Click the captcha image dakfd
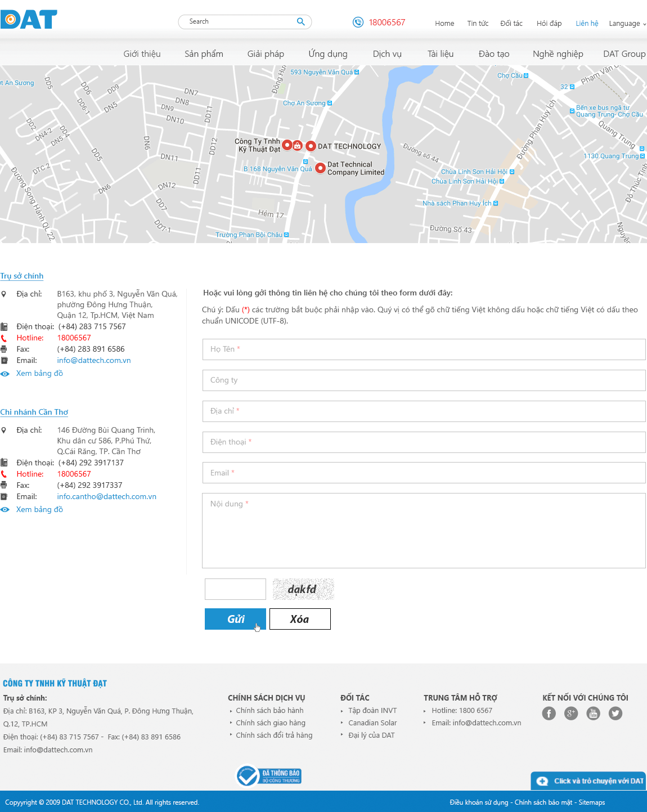The image size is (647, 812). [x=303, y=589]
